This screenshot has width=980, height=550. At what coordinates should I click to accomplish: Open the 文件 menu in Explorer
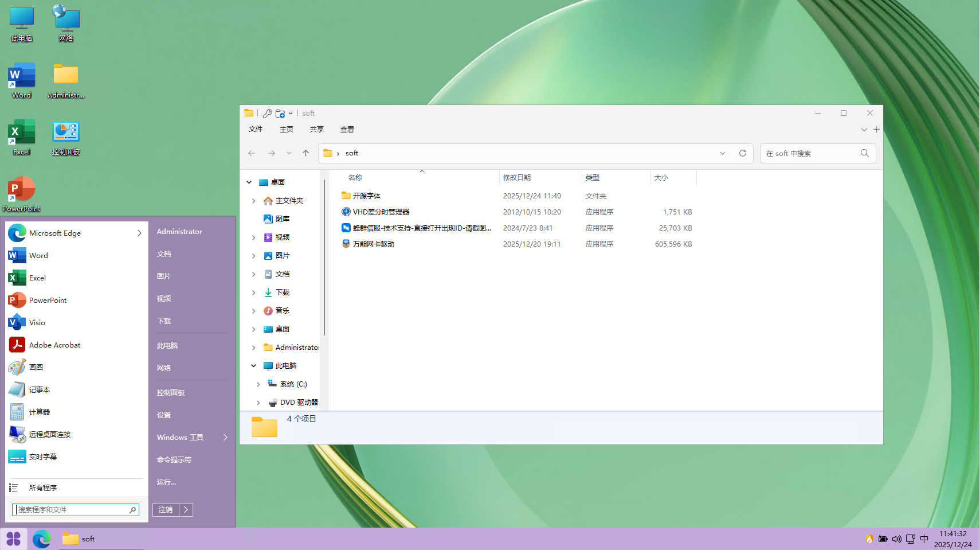click(x=256, y=129)
